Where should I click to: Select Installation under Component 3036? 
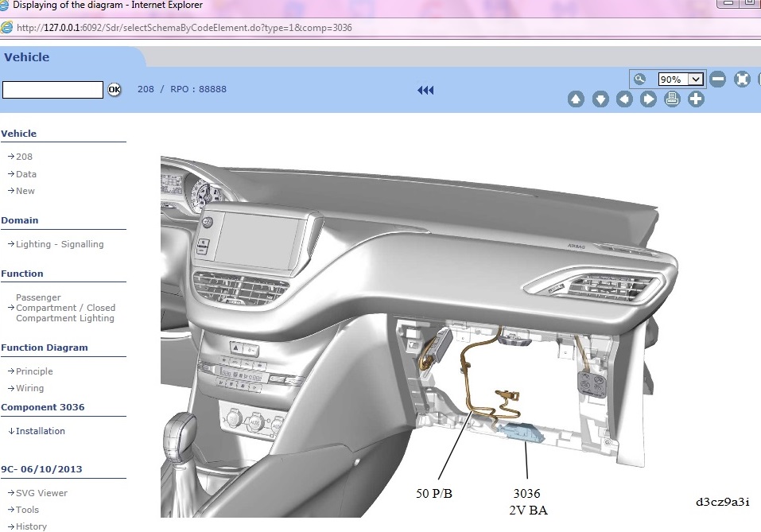coord(41,431)
